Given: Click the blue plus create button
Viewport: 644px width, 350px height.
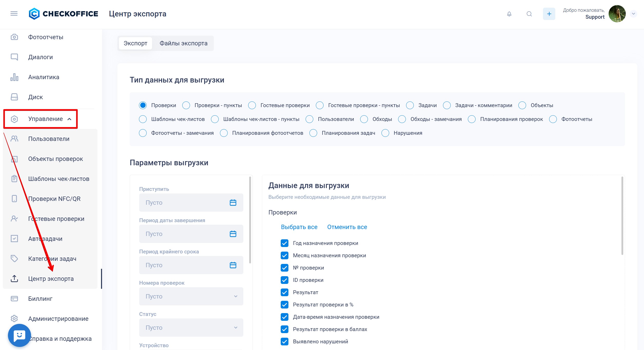Looking at the screenshot, I should coord(549,14).
